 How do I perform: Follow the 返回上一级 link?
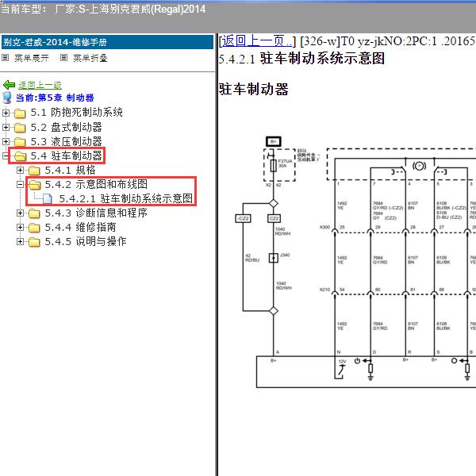pyautogui.click(x=40, y=85)
